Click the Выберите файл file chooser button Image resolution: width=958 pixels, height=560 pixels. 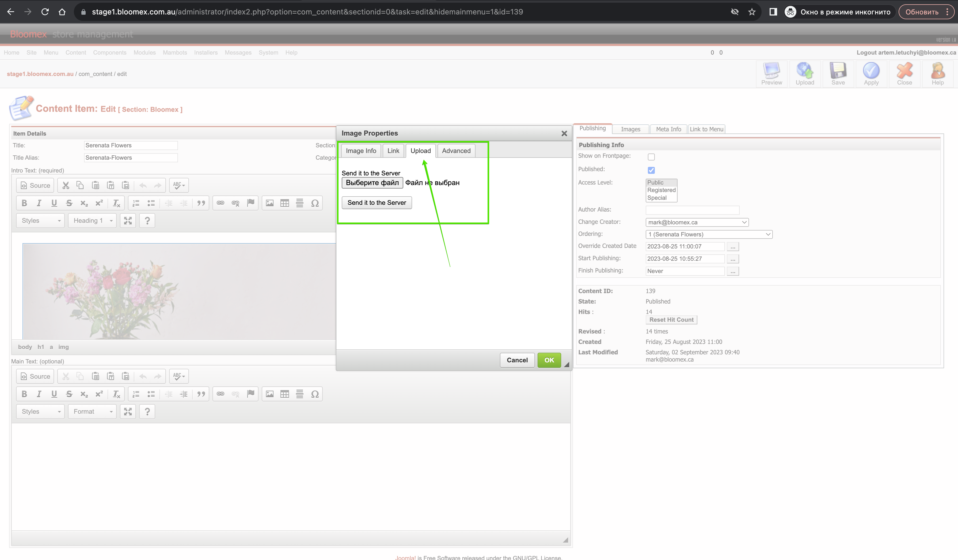coord(372,183)
